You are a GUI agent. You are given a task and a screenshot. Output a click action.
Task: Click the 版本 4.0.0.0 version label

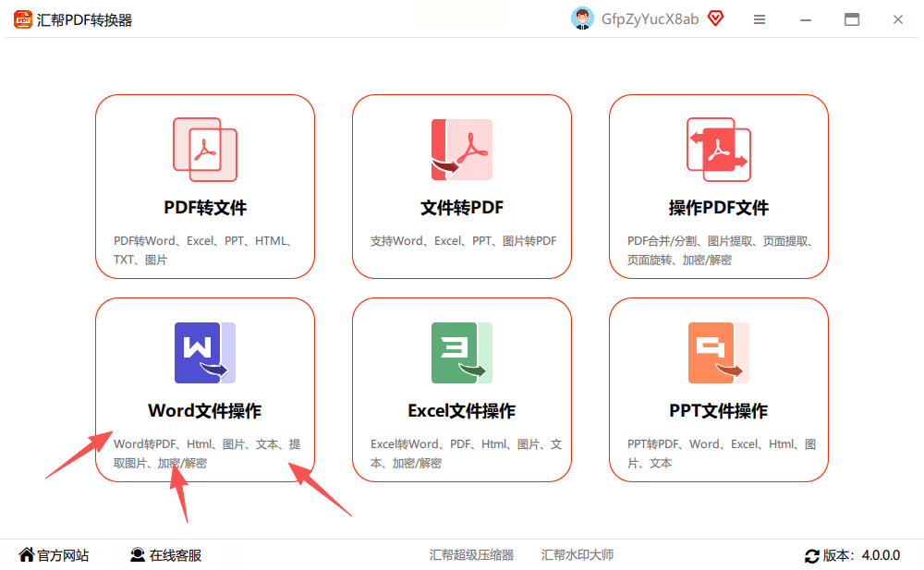click(861, 555)
